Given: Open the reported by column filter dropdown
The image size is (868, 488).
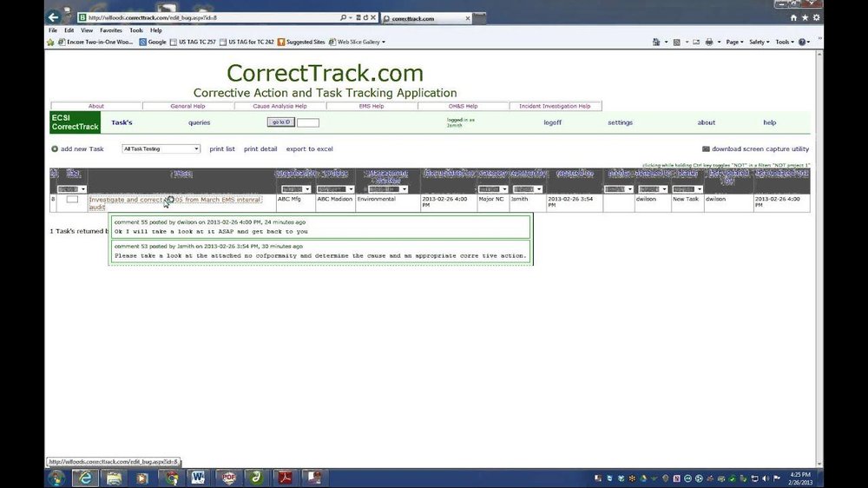Looking at the screenshot, I should click(x=527, y=189).
